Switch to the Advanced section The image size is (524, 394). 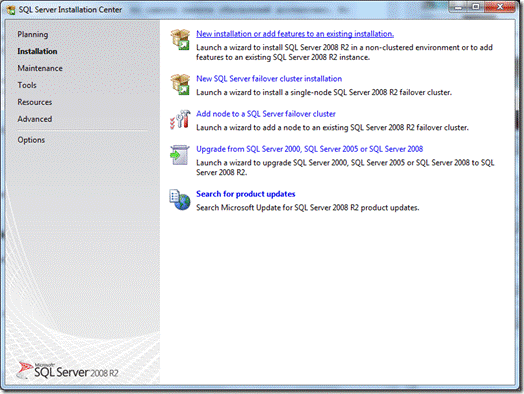click(x=35, y=119)
